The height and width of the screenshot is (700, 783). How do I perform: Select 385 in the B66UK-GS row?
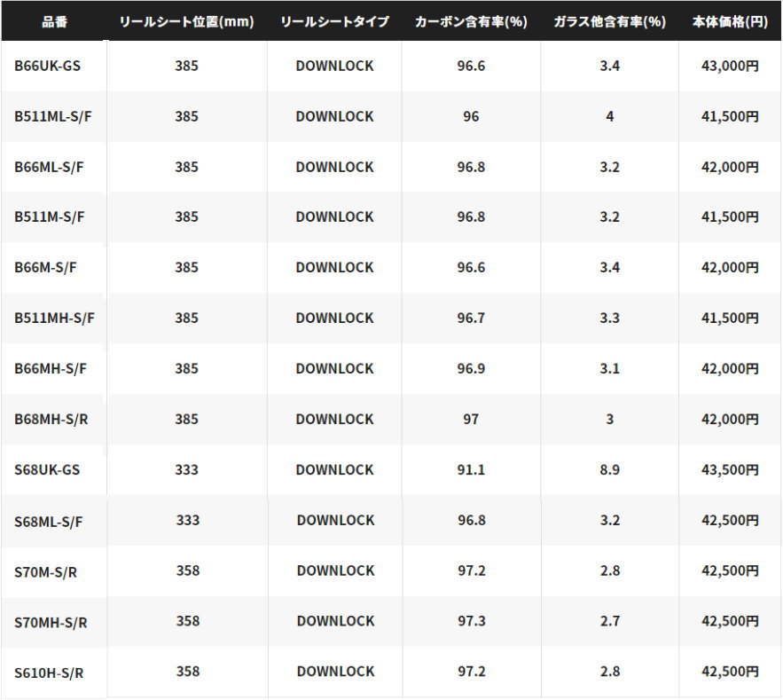pyautogui.click(x=186, y=66)
